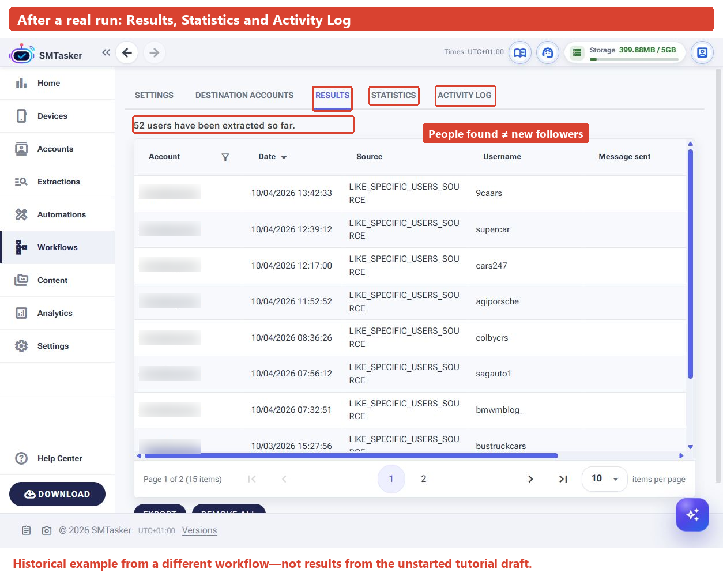Open Automations in the sidebar

tap(57, 214)
